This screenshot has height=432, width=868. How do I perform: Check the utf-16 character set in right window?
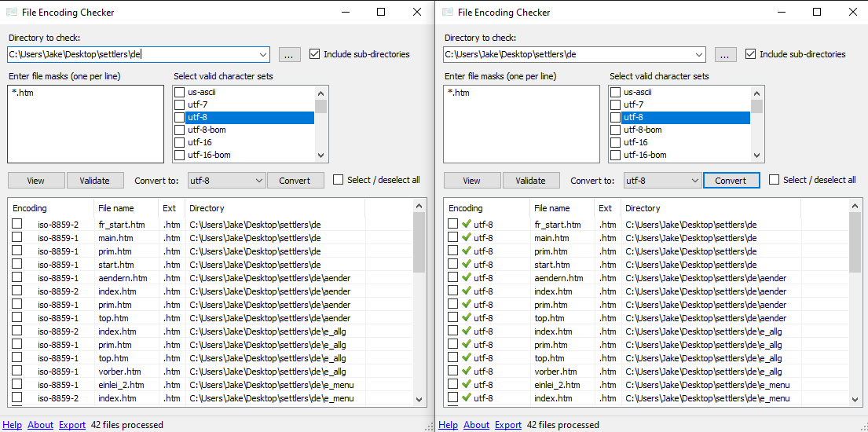pos(615,142)
